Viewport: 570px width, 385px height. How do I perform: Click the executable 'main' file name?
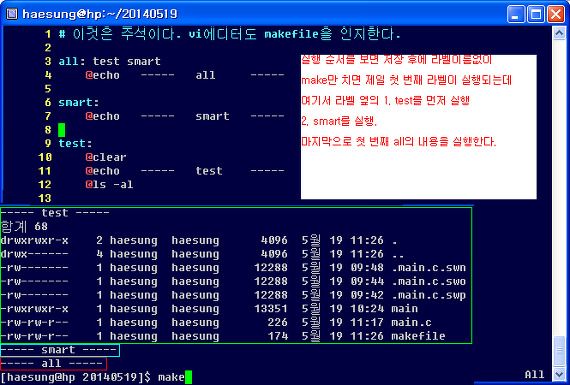(405, 309)
